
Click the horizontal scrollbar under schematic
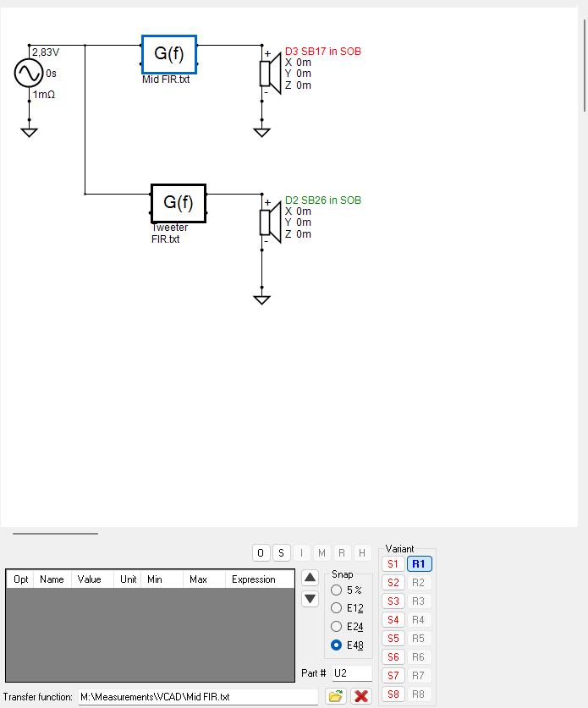[x=55, y=533]
